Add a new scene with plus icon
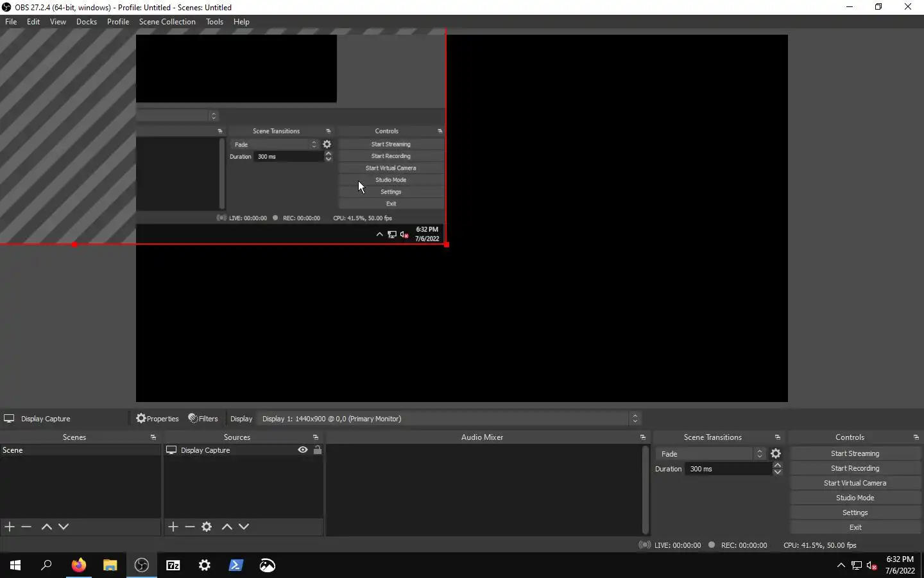Screen dimensions: 924x578 point(10,527)
